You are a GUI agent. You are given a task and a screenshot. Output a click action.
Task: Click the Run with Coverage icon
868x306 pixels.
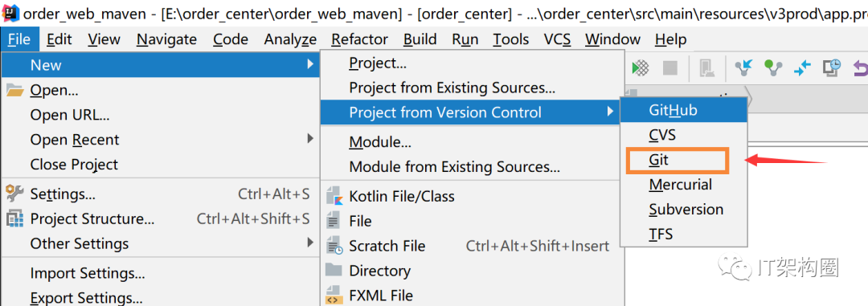pos(641,68)
